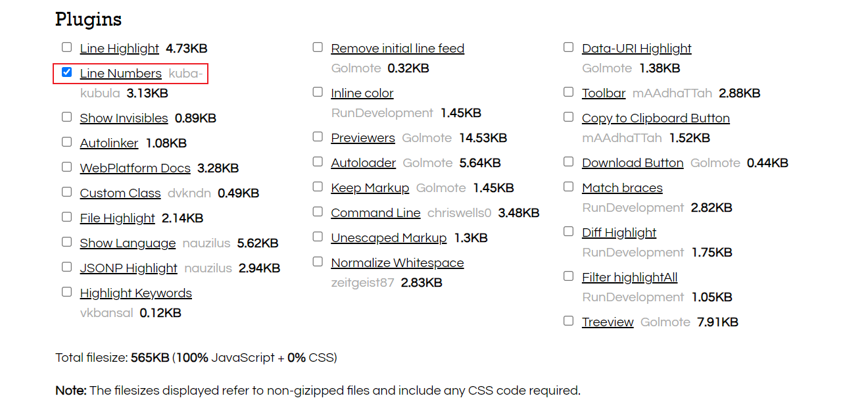Follow the Custom Class link
Image resolution: width=868 pixels, height=419 pixels.
pos(120,193)
